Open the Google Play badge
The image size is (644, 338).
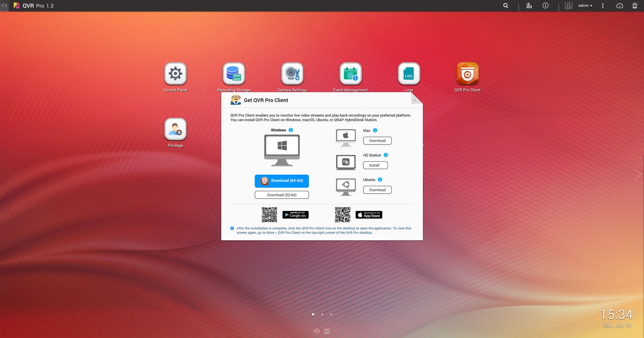296,215
